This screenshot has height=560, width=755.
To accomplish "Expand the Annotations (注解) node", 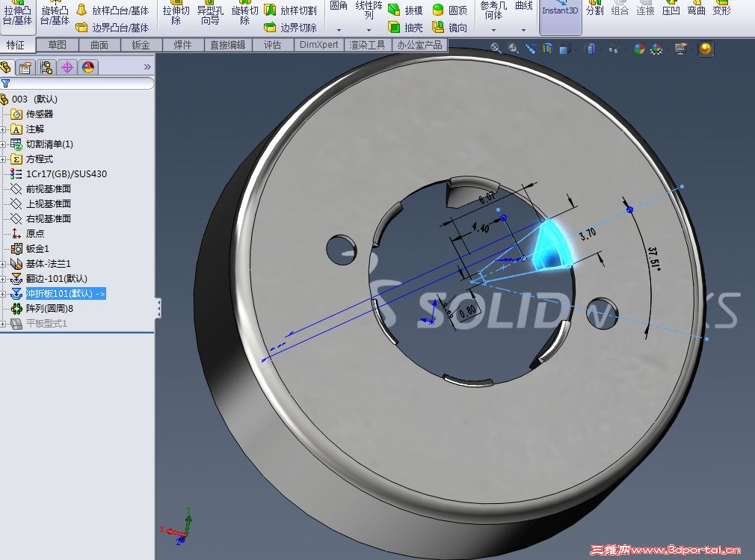I will [x=3, y=129].
